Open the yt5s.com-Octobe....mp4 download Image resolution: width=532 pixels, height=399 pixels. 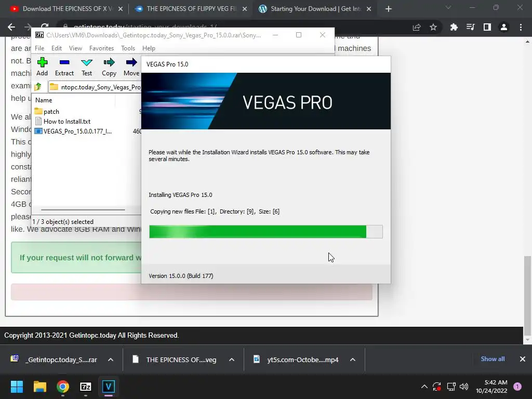pos(297,360)
